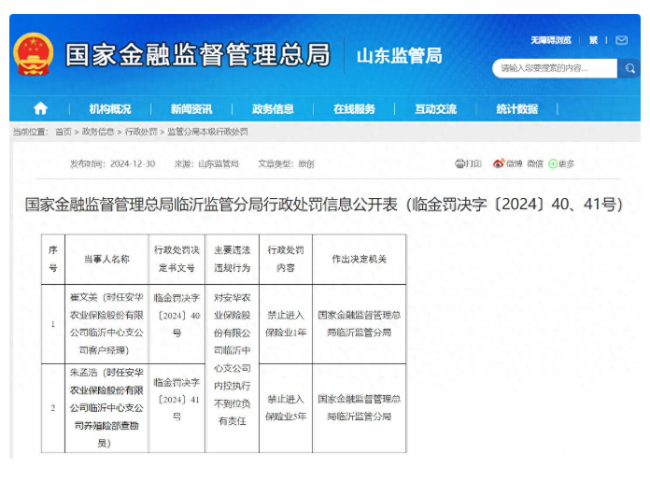Click the national emblem logo

click(x=33, y=54)
